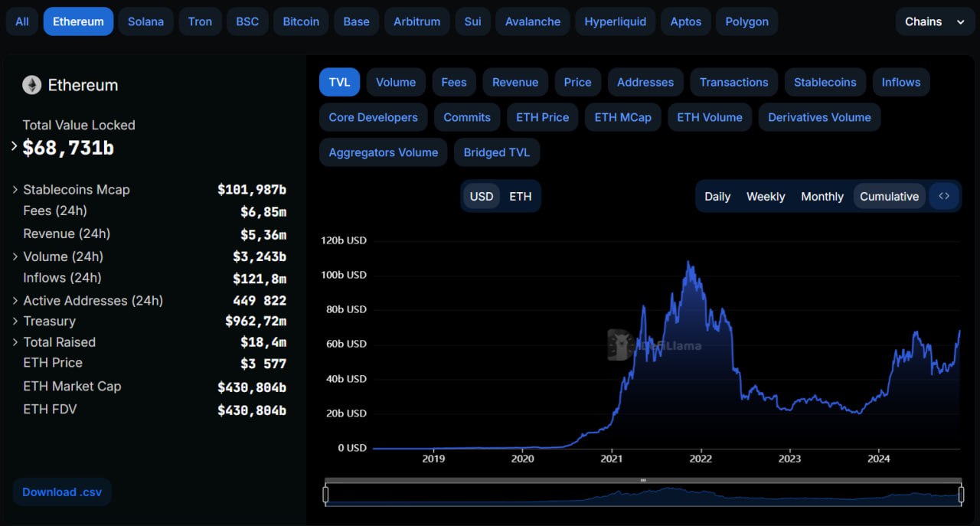Click the TVL value $68,731b
The height and width of the screenshot is (526, 980).
(x=68, y=148)
